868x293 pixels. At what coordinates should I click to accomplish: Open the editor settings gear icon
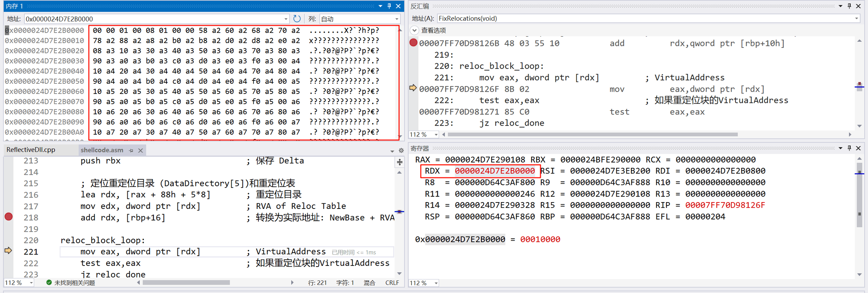click(401, 150)
